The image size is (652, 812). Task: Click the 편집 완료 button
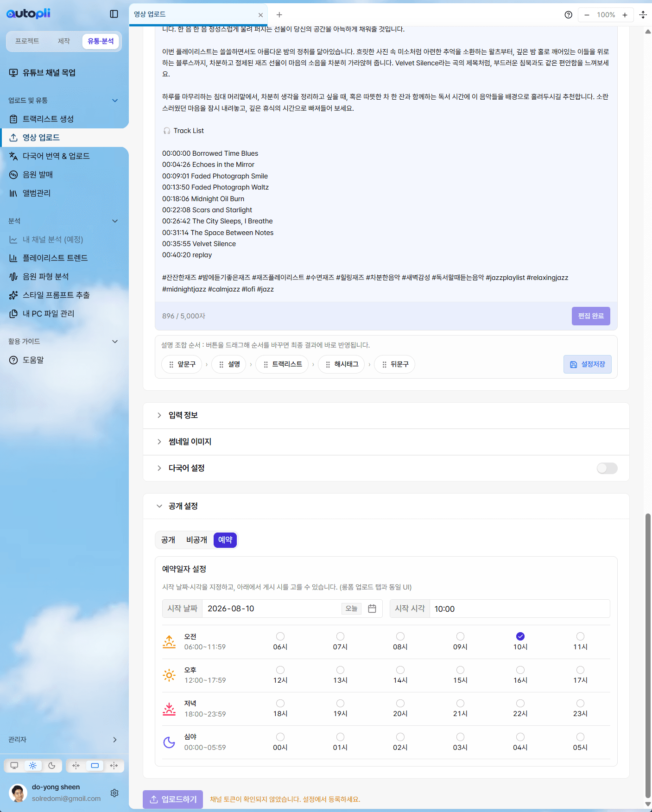[x=591, y=316]
